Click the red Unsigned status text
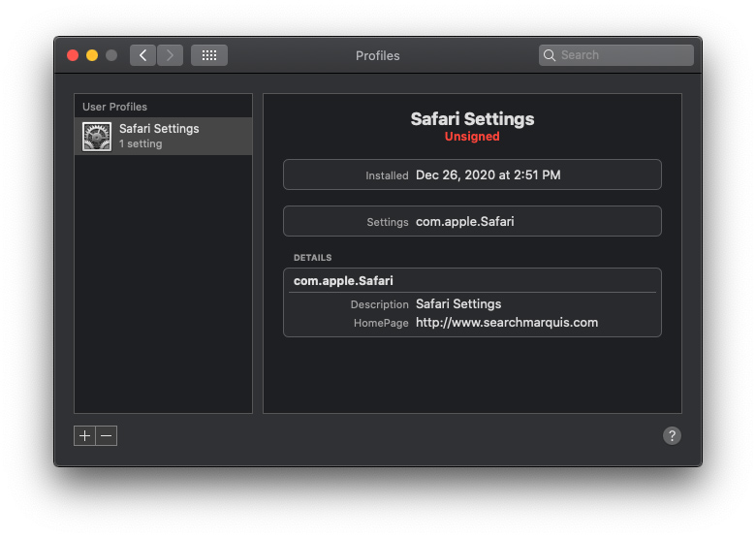Screen dimensions: 756x538 click(x=472, y=137)
